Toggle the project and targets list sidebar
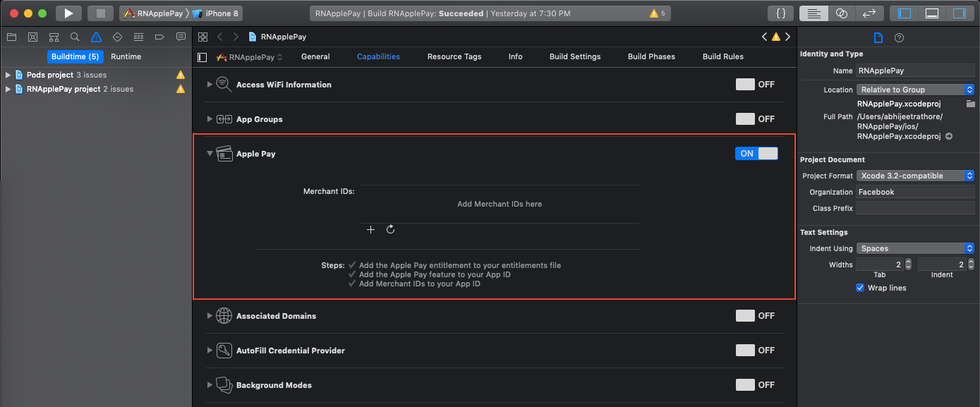The width and height of the screenshot is (980, 407). tap(202, 57)
